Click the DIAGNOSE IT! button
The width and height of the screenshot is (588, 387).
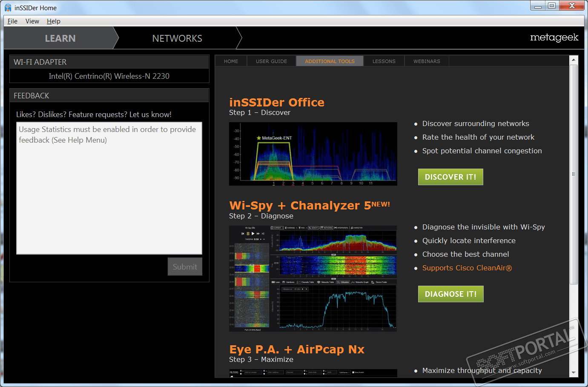450,294
